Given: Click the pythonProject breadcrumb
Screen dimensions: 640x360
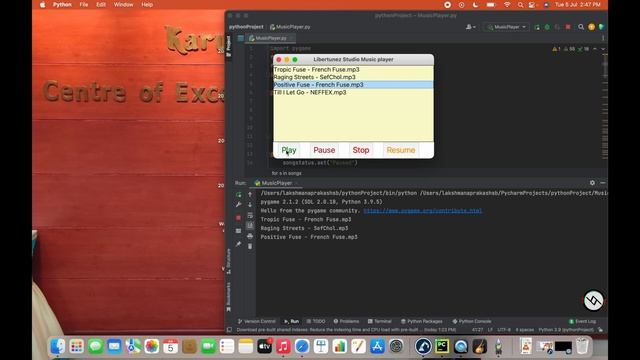Looking at the screenshot, I should 246,27.
